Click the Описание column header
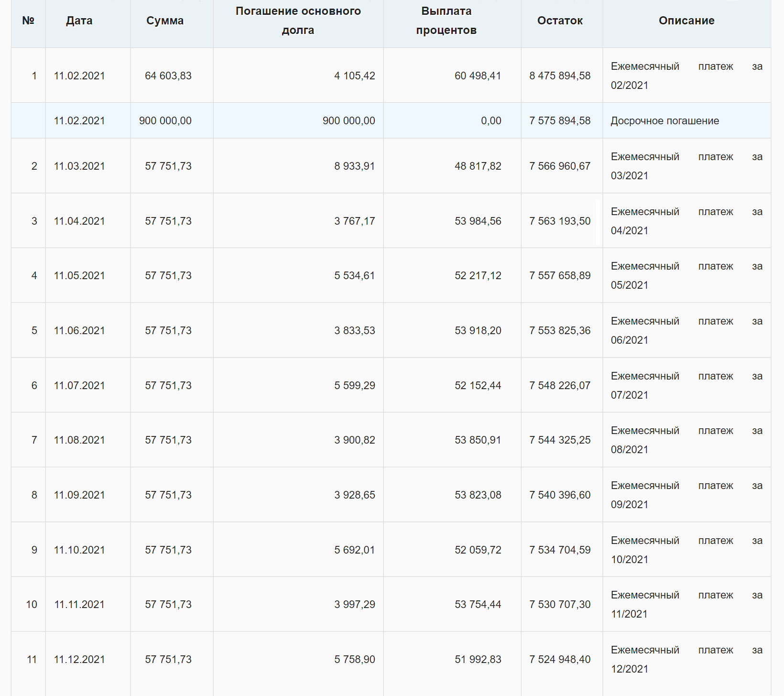 pos(686,21)
